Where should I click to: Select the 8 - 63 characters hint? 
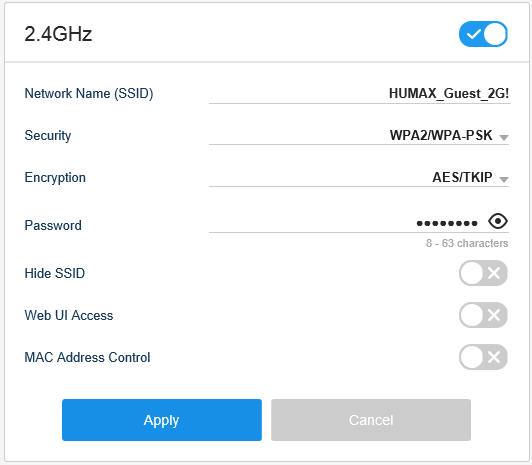(467, 243)
